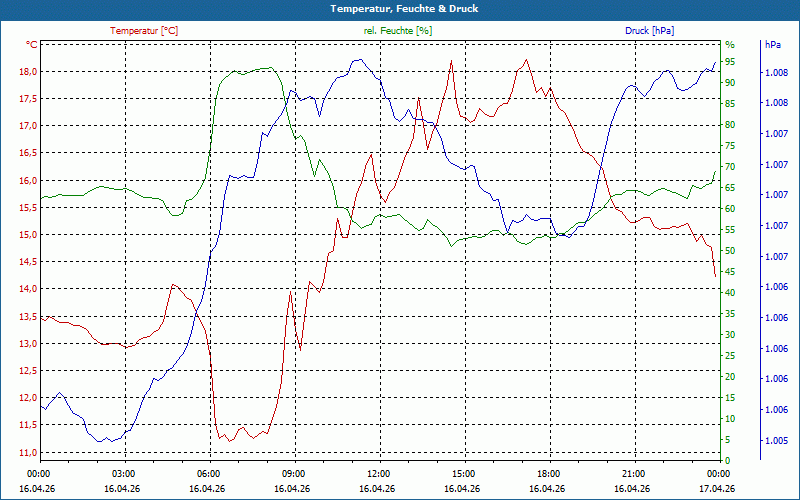Viewport: 800px width, 500px height.
Task: Select the 16,5 temperature axis value
Action: 28,153
